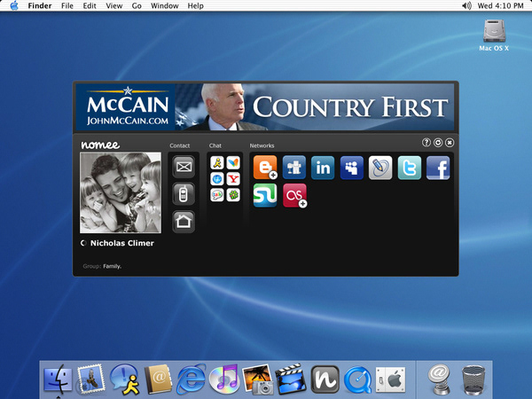Click the blue globe chat icon
532x399 pixels.
point(217,179)
